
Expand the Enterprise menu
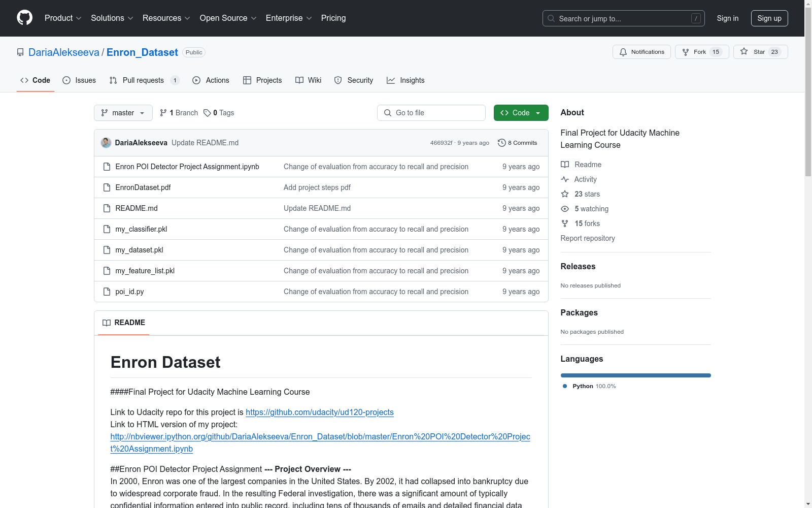tap(289, 18)
